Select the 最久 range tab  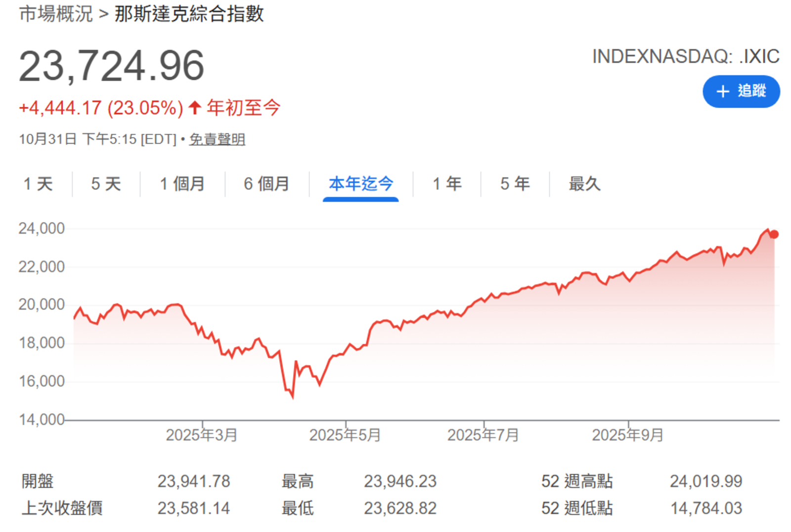click(x=584, y=184)
